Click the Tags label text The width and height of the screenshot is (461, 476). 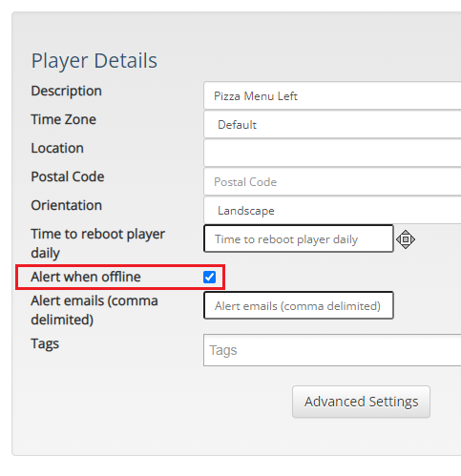(45, 344)
